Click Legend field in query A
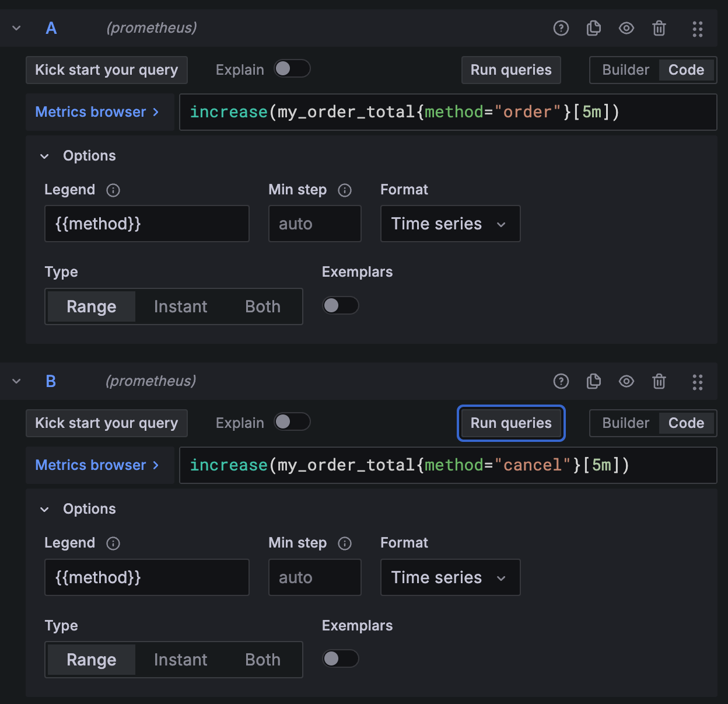This screenshot has width=728, height=704. click(147, 224)
